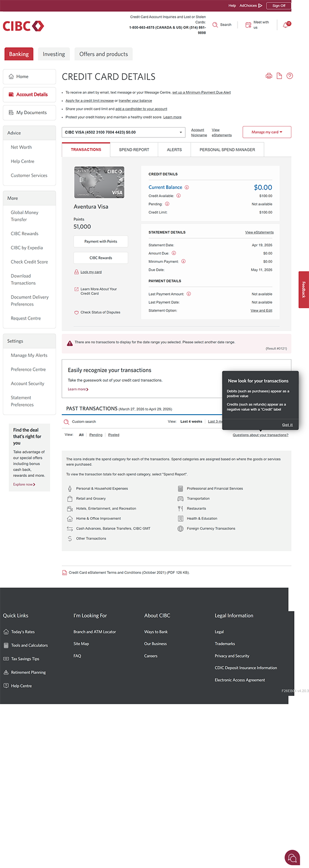
Task: Click Pending info icon
Action: [x=167, y=204]
